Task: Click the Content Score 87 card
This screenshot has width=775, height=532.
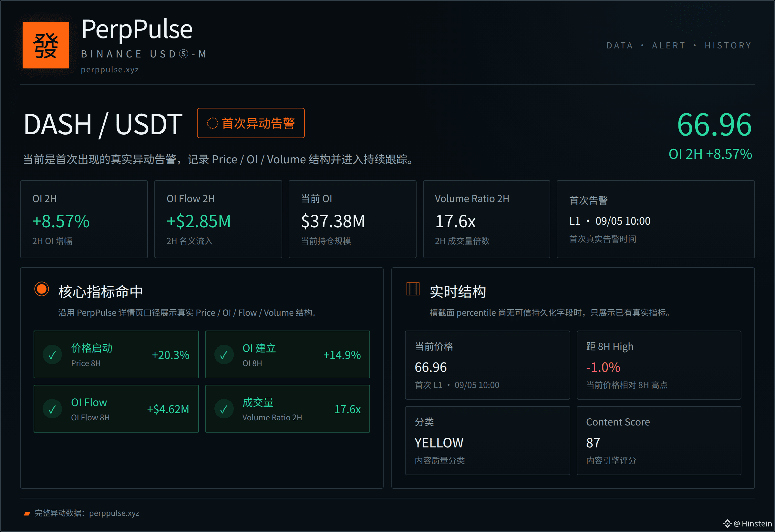Action: click(x=659, y=441)
